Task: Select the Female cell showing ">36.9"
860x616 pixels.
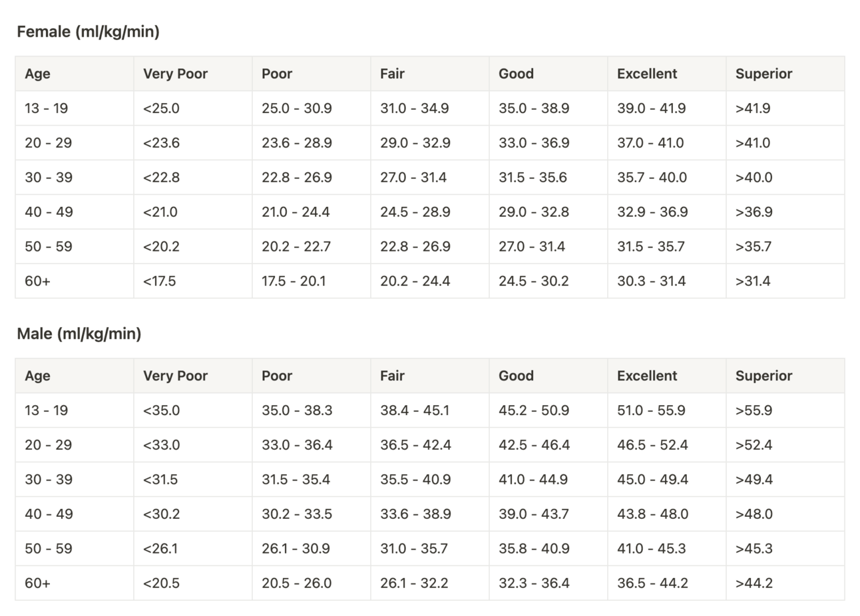Action: (x=753, y=212)
